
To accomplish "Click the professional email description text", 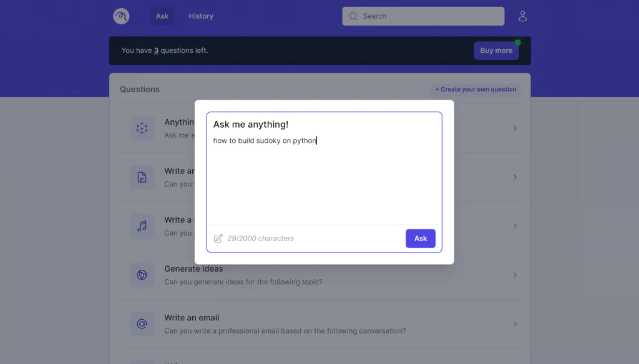I will (285, 330).
